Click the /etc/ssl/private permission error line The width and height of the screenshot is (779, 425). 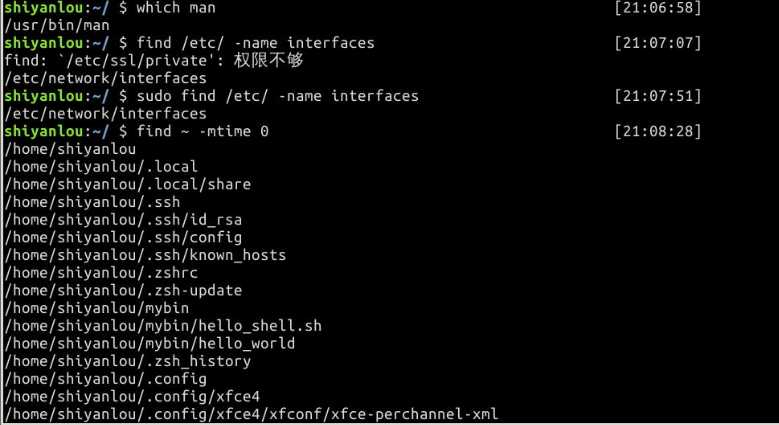154,61
